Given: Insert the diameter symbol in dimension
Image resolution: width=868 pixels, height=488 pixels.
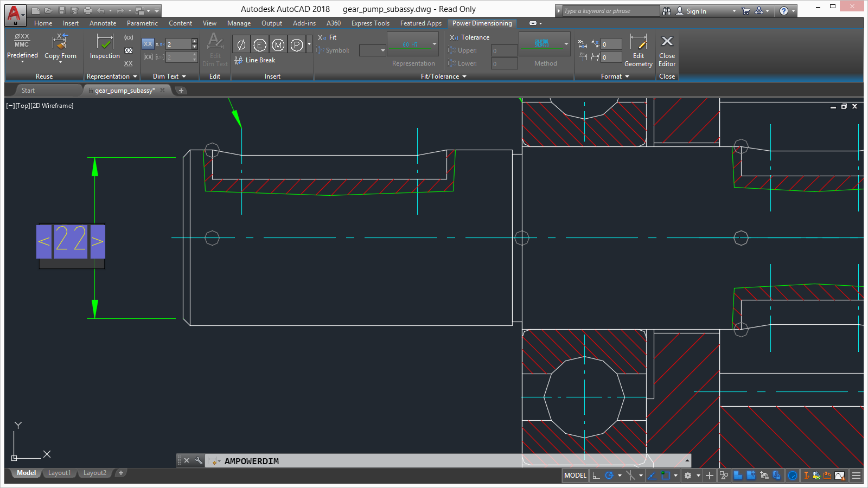Looking at the screenshot, I should coord(241,45).
